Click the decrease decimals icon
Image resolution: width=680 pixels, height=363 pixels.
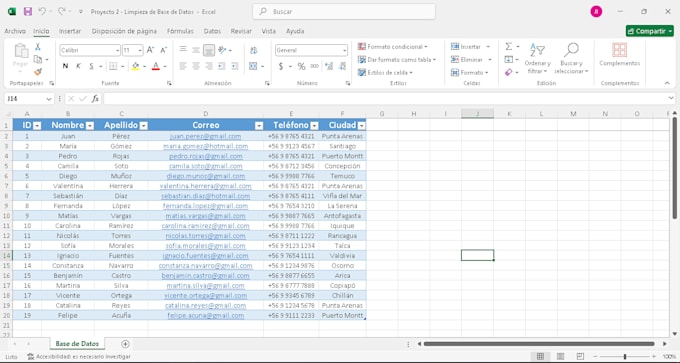(x=342, y=66)
